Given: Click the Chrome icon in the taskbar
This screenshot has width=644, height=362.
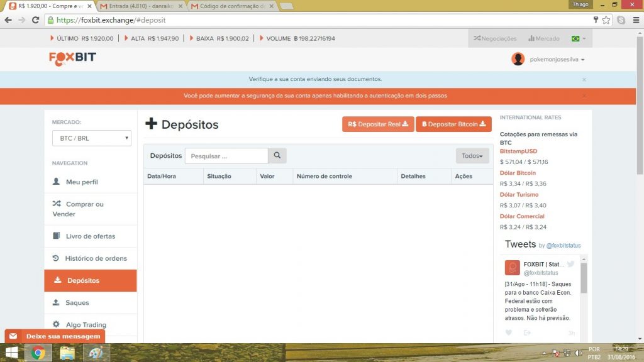Looking at the screenshot, I should coord(38,353).
